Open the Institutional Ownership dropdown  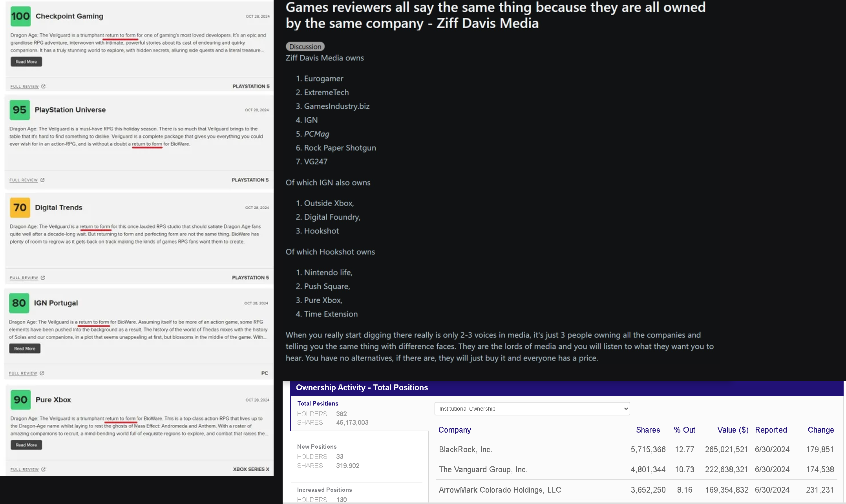coord(532,409)
